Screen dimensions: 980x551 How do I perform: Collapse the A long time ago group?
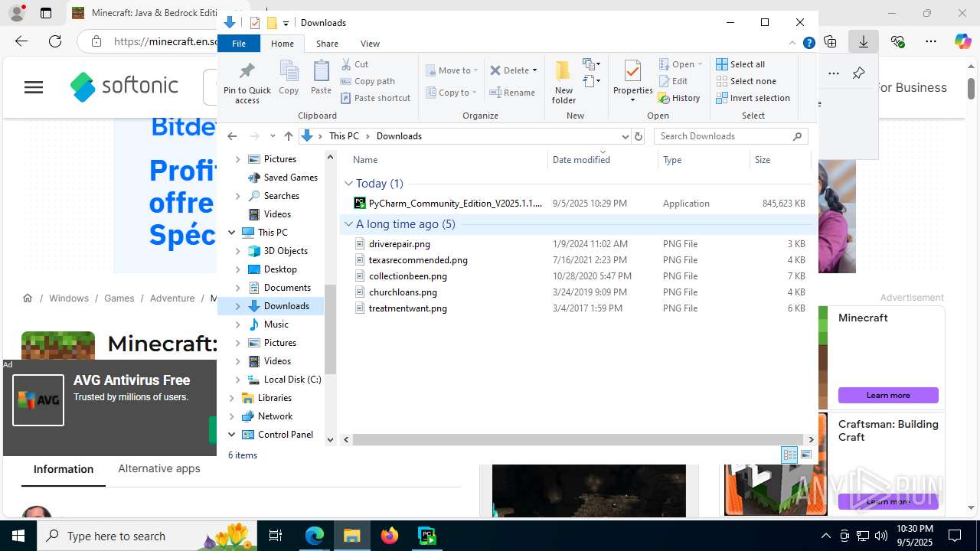click(348, 223)
